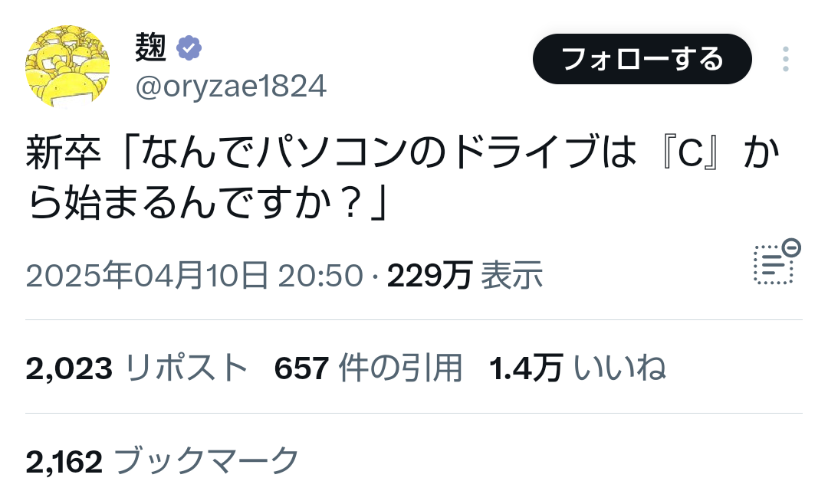Click the blue verified badge icon
828x504 pixels.
click(189, 48)
